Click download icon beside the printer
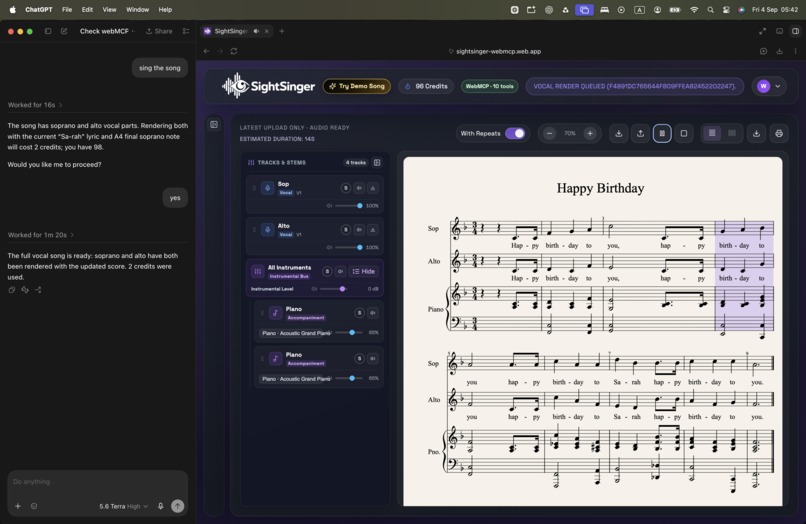806x524 pixels. (x=757, y=134)
